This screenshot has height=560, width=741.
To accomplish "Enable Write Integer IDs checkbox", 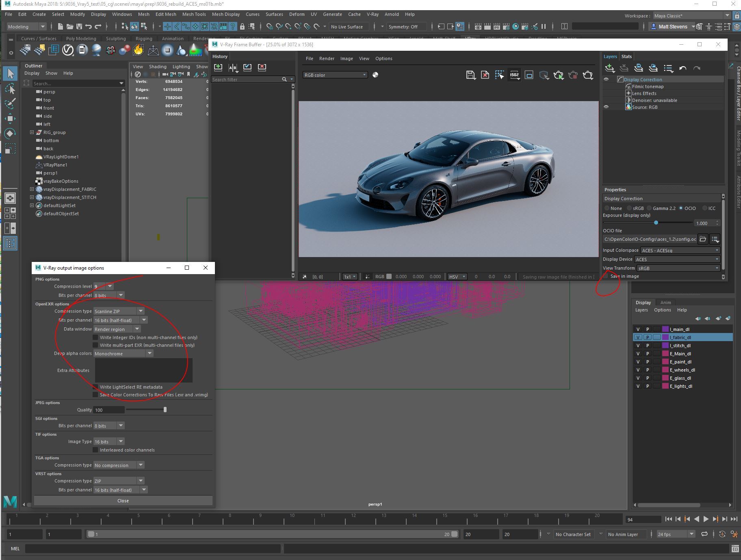I will [x=95, y=337].
